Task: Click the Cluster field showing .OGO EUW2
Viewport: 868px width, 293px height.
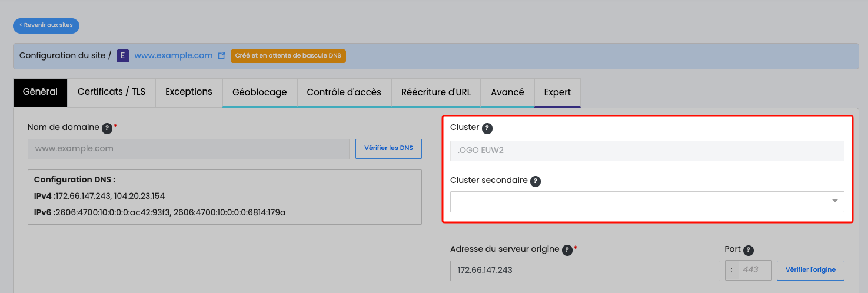Action: tap(647, 151)
